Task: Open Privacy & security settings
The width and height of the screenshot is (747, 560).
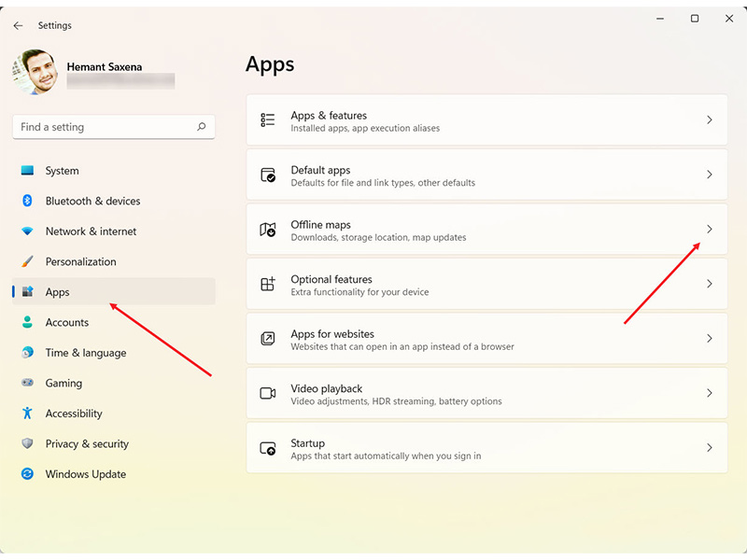Action: 113,443
